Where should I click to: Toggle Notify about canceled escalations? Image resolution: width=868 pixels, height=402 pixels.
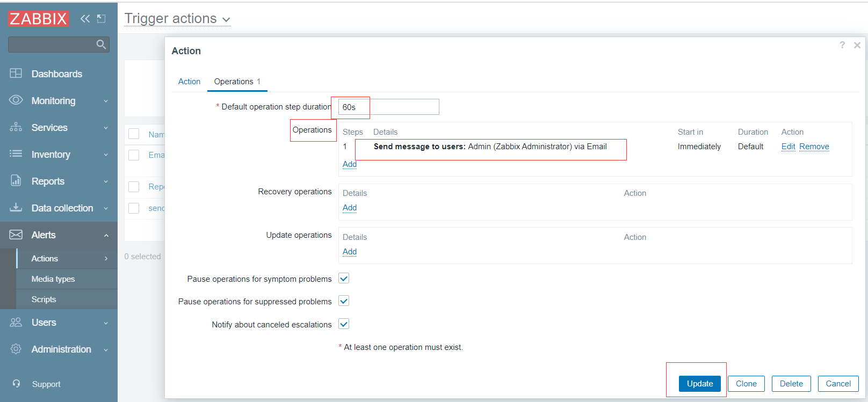(x=344, y=324)
